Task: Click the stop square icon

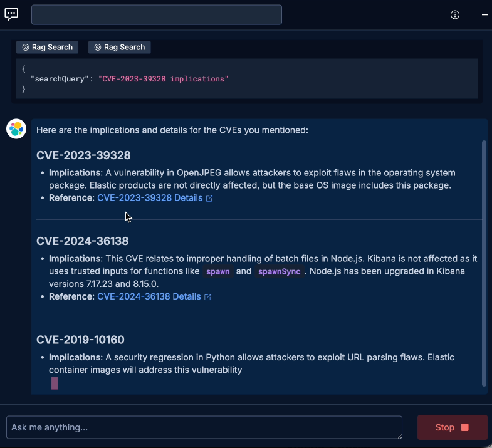Action: click(464, 427)
